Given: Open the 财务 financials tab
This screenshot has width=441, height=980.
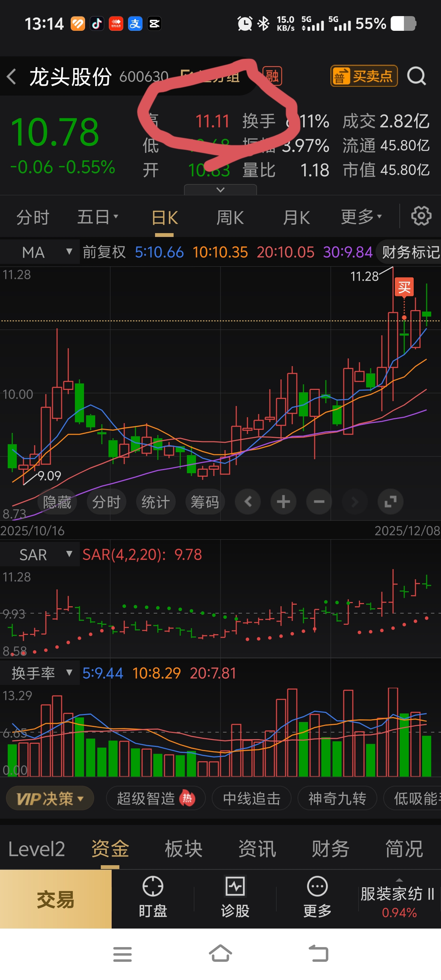Looking at the screenshot, I should coord(330,849).
